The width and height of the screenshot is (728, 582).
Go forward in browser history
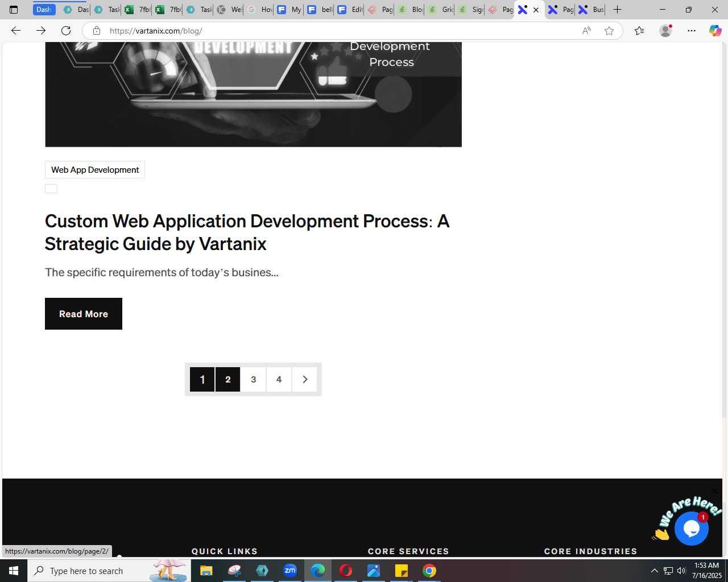pyautogui.click(x=41, y=31)
